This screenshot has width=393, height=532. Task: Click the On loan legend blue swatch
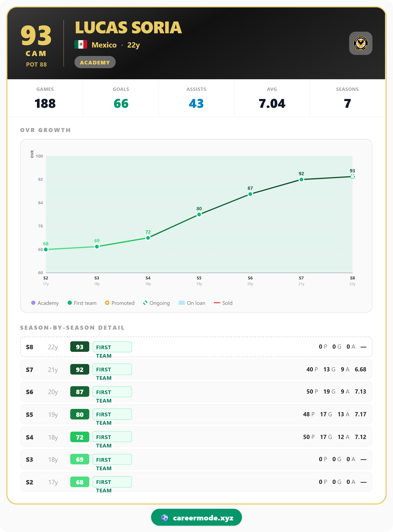click(x=182, y=303)
